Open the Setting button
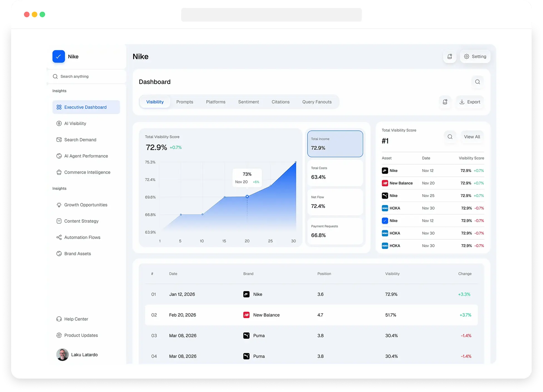 coord(475,57)
